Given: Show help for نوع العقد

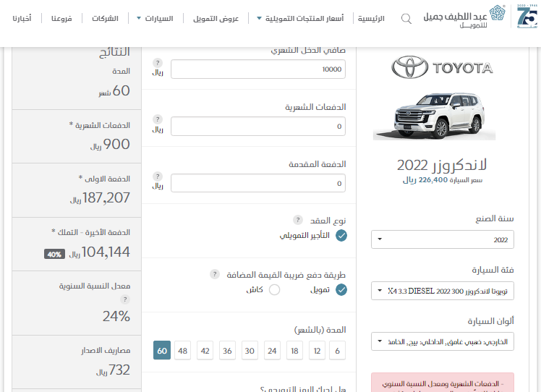Looking at the screenshot, I should pos(298,220).
